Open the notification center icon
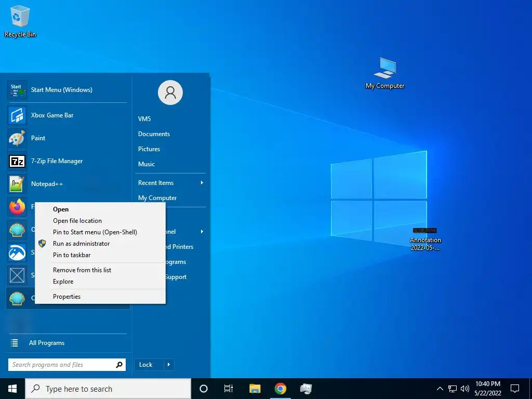This screenshot has height=399, width=532. click(515, 389)
